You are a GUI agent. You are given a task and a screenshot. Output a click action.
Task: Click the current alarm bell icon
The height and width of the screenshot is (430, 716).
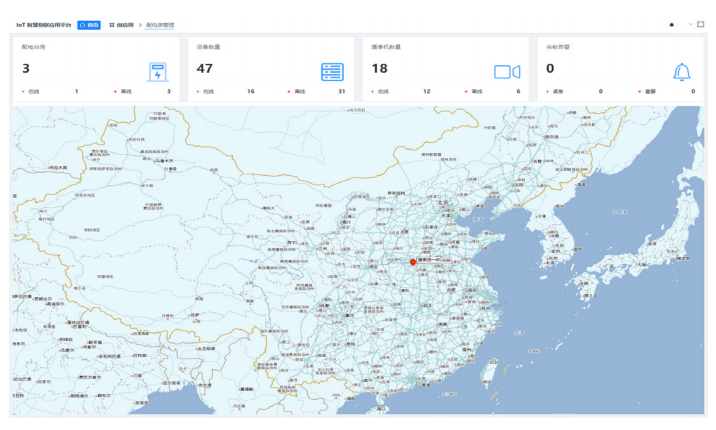[683, 72]
